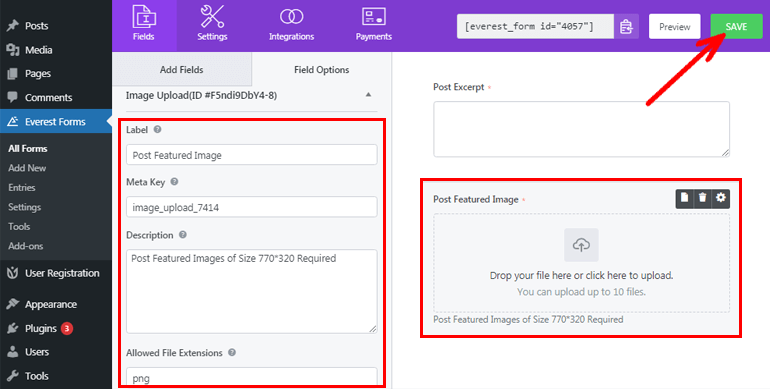Open Everest Forms menu
The image size is (770, 389).
(x=55, y=121)
